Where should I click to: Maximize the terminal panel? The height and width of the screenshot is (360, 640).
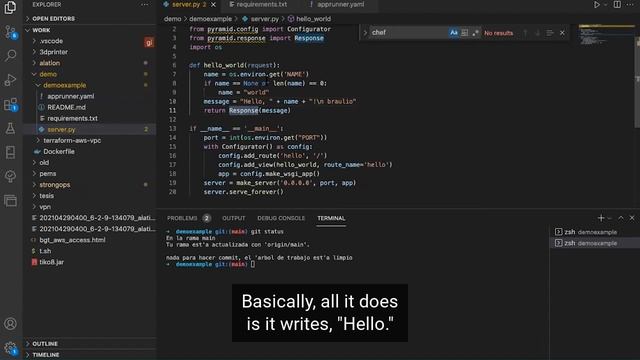621,218
